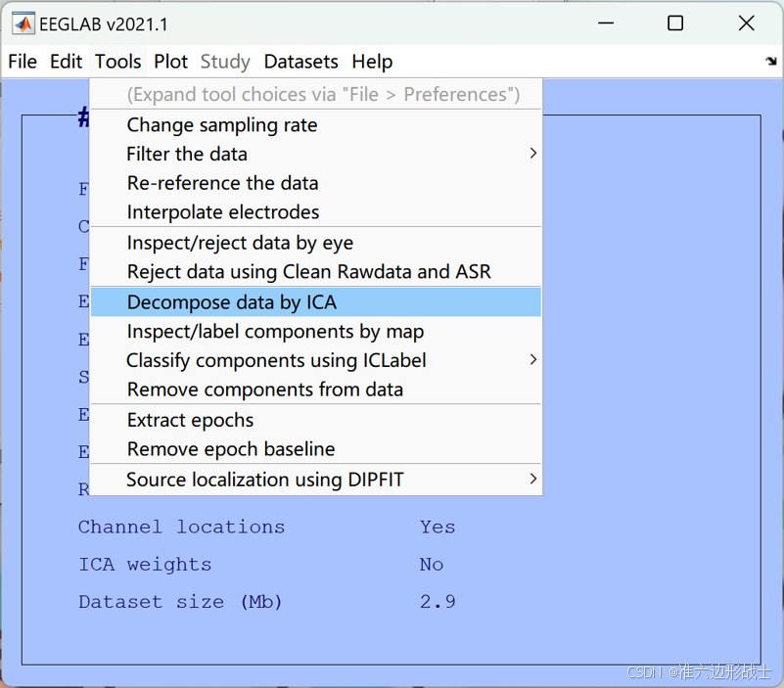Expand the DIPFIT source localization submenu arrow
The width and height of the screenshot is (784, 688).
[533, 479]
